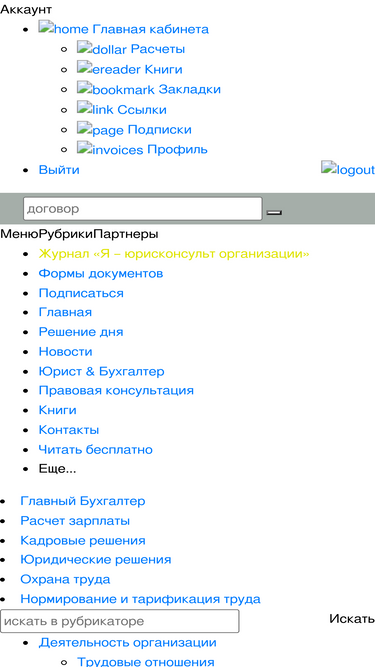Click the small button next to договор field
Viewport: 375px width, 667px height.
pyautogui.click(x=274, y=212)
